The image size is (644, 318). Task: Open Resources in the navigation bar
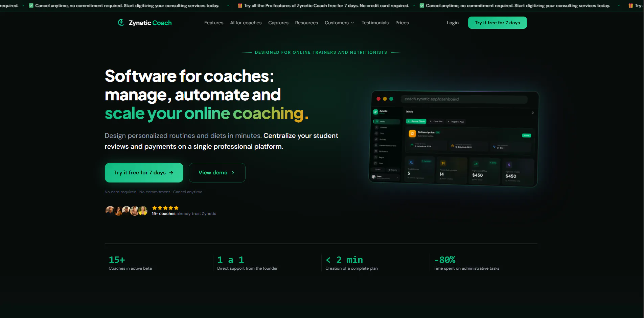pyautogui.click(x=306, y=23)
